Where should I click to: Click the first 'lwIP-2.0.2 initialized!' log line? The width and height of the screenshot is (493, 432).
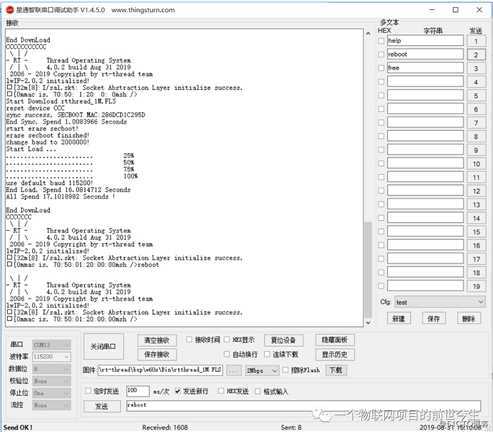point(48,81)
